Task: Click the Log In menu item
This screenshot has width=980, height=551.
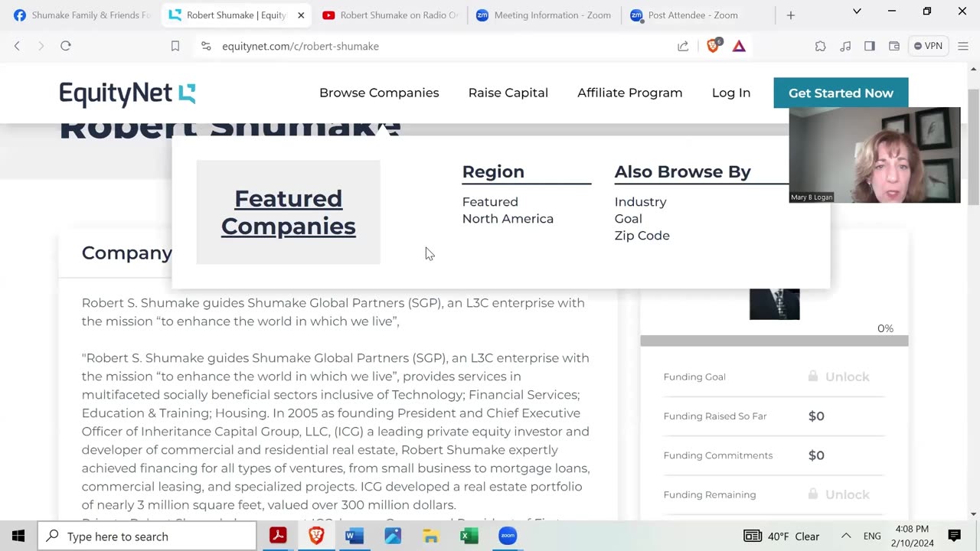Action: tap(731, 93)
